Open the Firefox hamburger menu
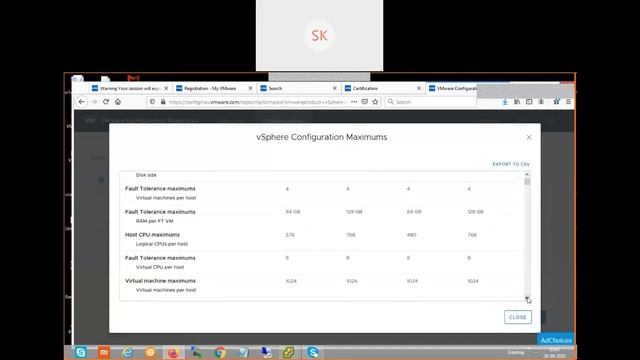640x360 pixels. [x=568, y=102]
